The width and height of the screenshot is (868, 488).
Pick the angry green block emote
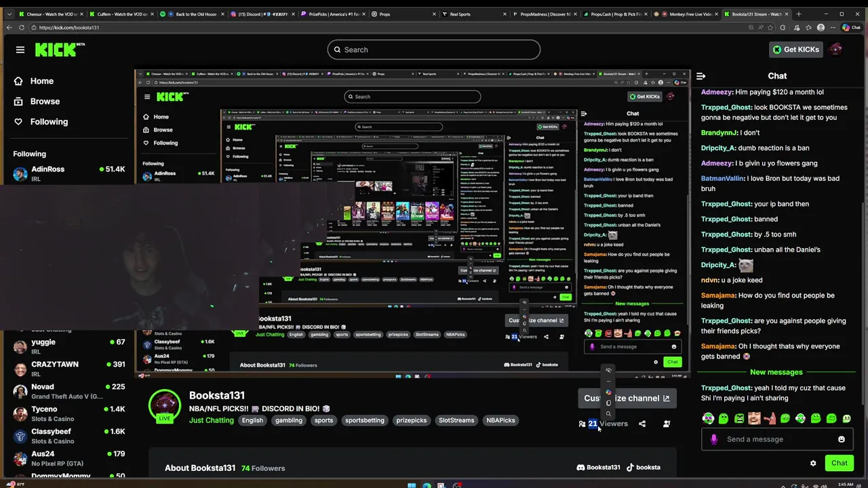pyautogui.click(x=739, y=418)
